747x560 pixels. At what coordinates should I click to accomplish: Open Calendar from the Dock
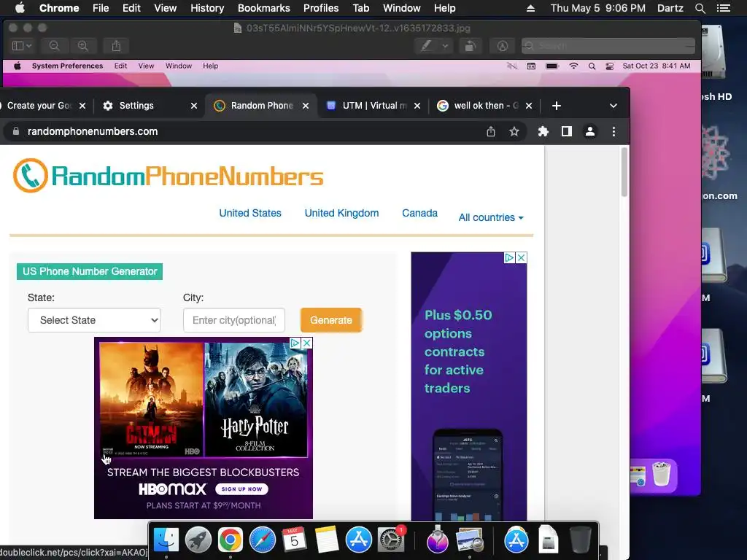295,540
